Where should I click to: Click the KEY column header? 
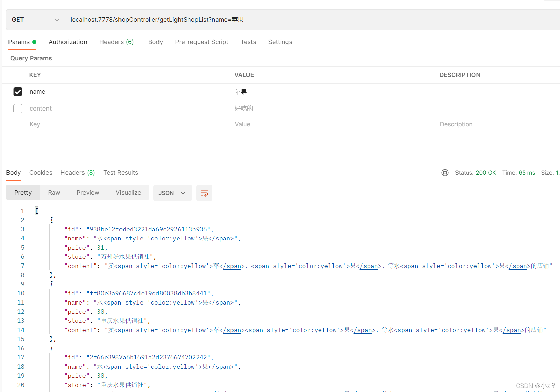point(35,75)
